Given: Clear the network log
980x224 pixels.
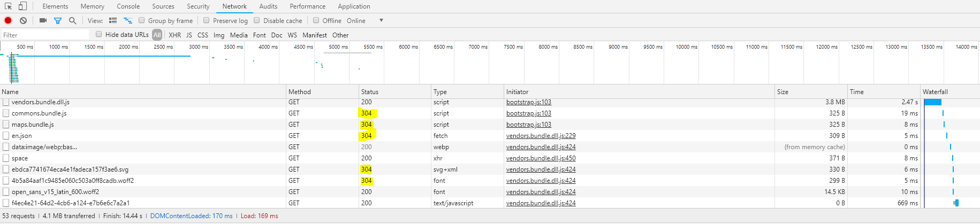Looking at the screenshot, I should [x=23, y=21].
